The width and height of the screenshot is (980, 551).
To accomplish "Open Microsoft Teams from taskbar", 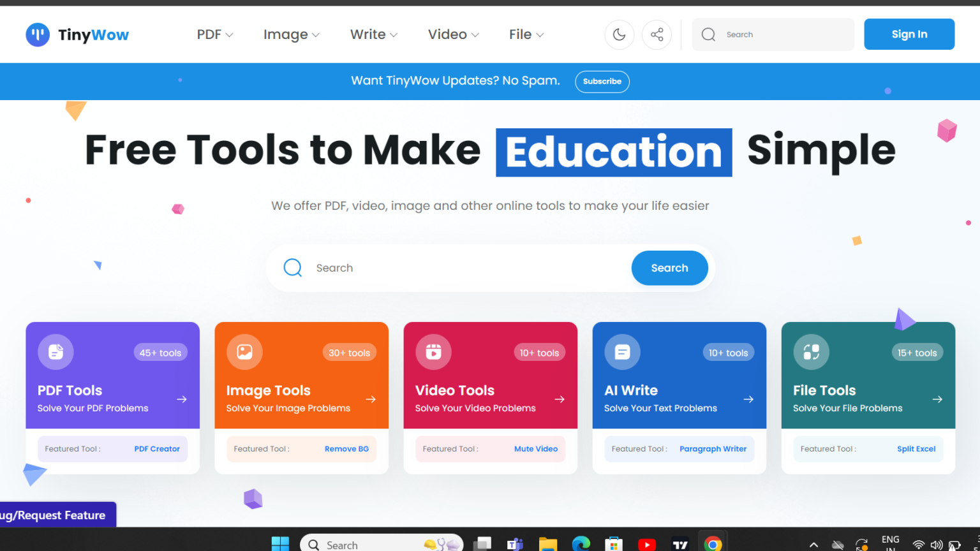I will [515, 544].
